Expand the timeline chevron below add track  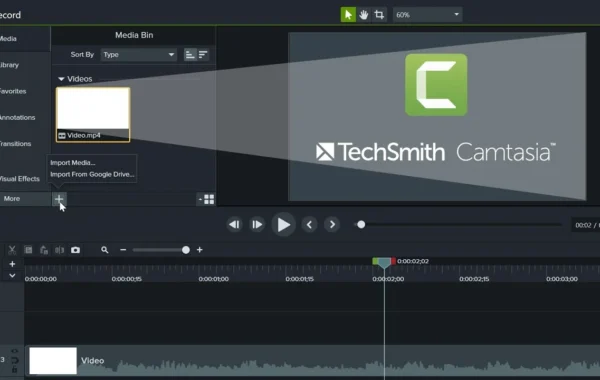click(12, 276)
